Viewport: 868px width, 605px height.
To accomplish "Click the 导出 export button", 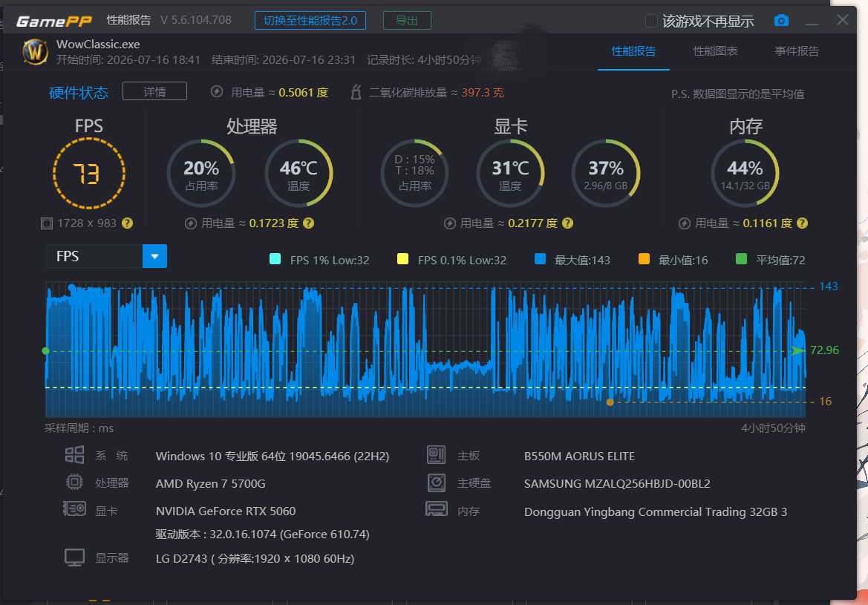I will 407,21.
